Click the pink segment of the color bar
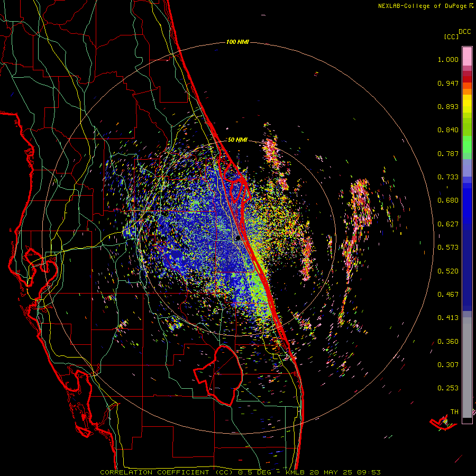The image size is (476, 476). (x=467, y=56)
